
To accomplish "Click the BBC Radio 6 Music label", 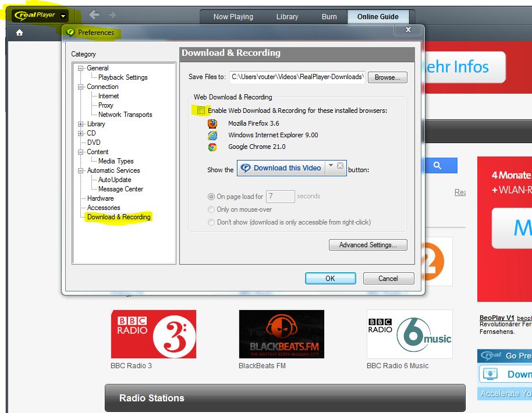I will coord(398,366).
